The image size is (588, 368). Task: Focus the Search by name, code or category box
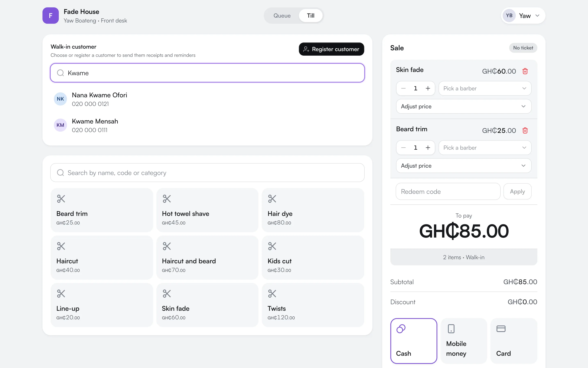207,173
